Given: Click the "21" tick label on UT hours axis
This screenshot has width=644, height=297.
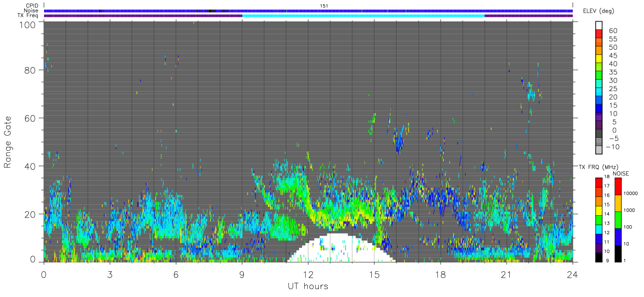Looking at the screenshot, I should [507, 274].
